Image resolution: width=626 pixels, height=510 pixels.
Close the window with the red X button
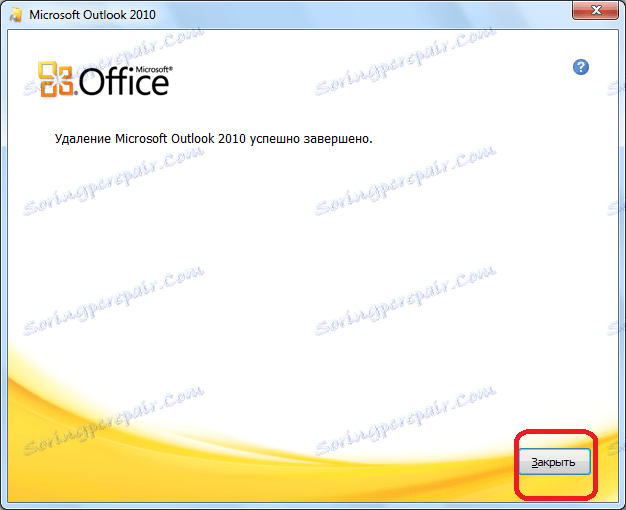[x=595, y=10]
